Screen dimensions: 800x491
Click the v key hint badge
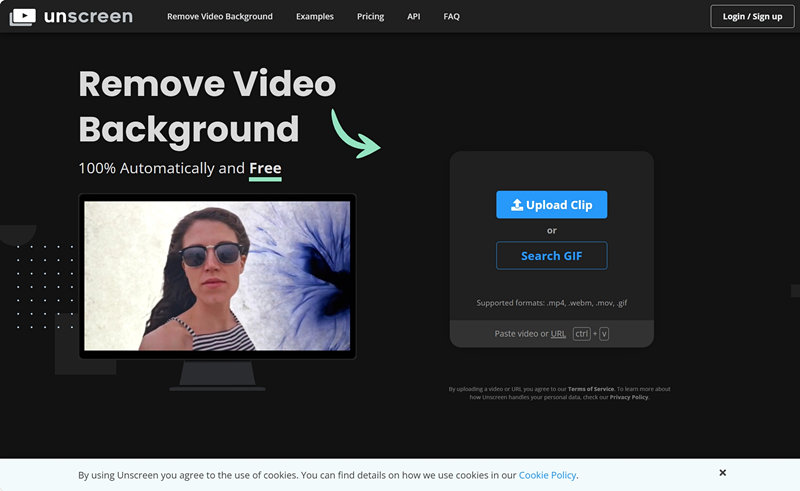pyautogui.click(x=604, y=334)
